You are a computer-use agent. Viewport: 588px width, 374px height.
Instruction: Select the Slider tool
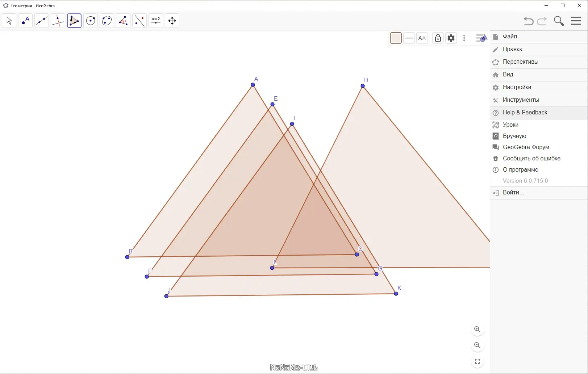(156, 21)
